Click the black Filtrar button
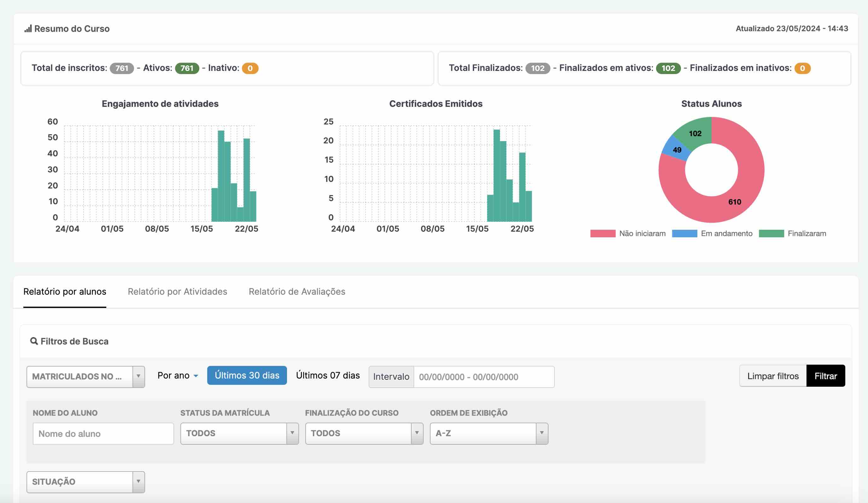Viewport: 868px width, 503px height. coord(826,376)
